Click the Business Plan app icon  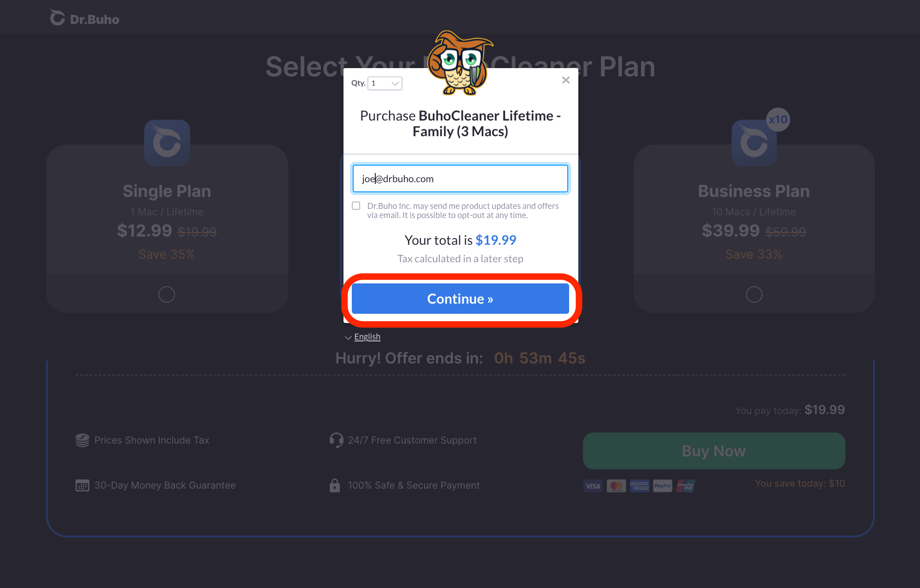tap(753, 144)
